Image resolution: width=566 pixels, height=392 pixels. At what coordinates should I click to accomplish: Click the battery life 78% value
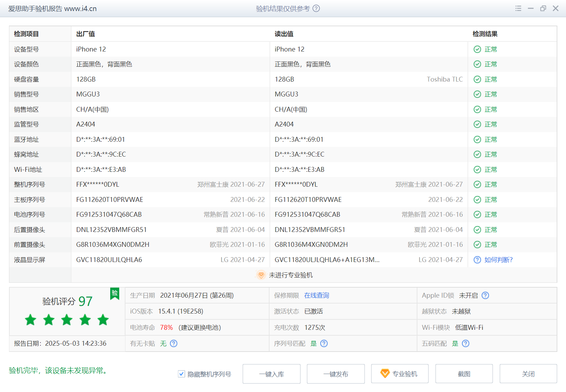(166, 328)
